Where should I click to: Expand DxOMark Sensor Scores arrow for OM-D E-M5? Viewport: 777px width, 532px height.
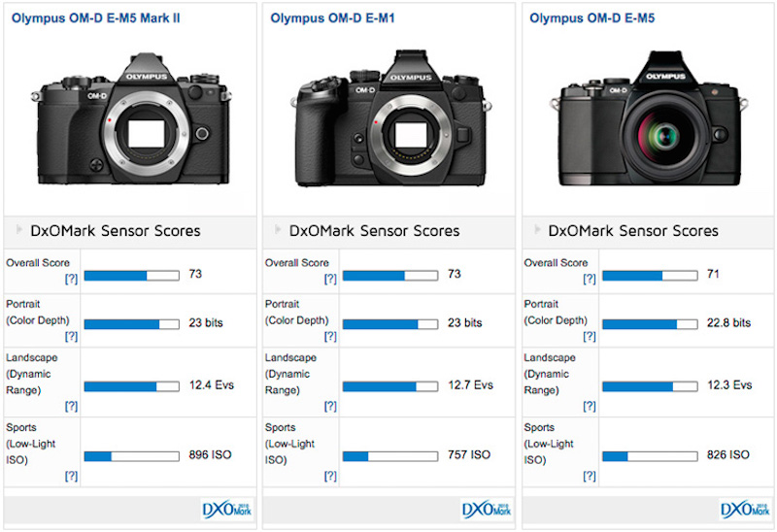[536, 231]
